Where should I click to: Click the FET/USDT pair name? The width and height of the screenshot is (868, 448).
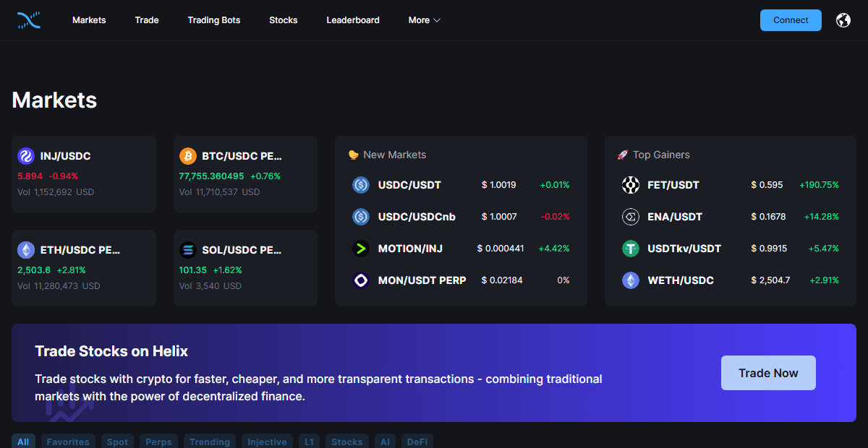(673, 185)
